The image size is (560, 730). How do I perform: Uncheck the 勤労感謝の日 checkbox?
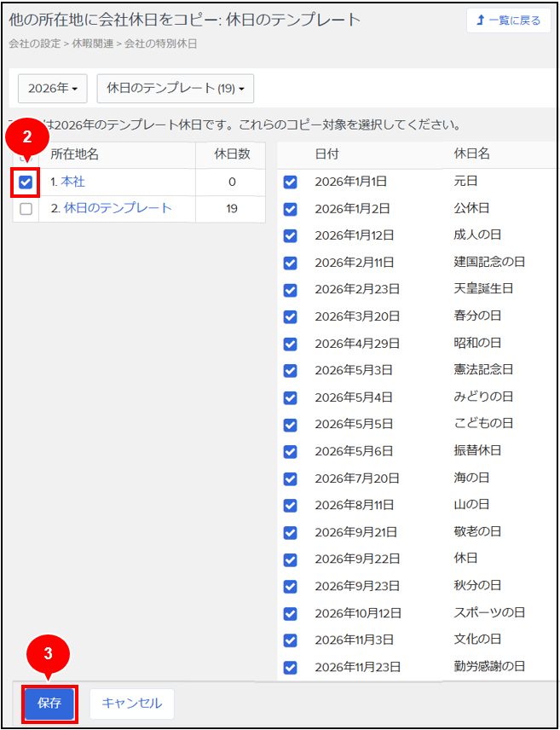coord(291,667)
